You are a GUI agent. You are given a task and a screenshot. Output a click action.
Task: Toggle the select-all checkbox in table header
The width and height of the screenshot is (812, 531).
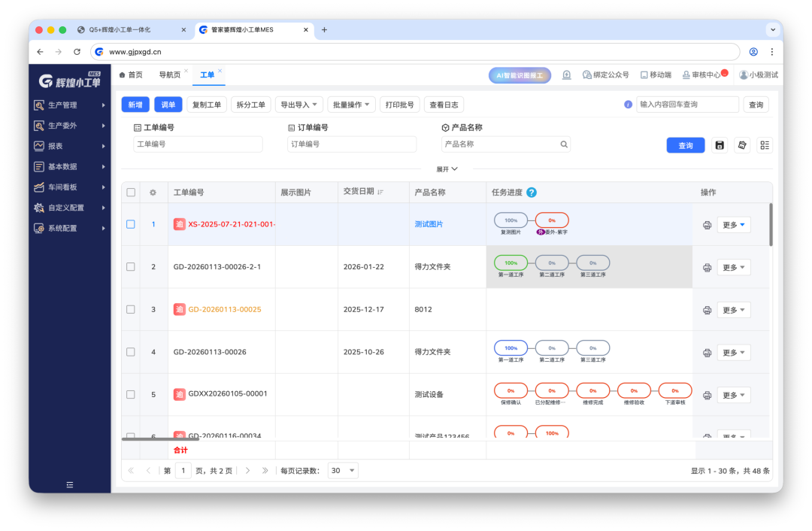[131, 193]
